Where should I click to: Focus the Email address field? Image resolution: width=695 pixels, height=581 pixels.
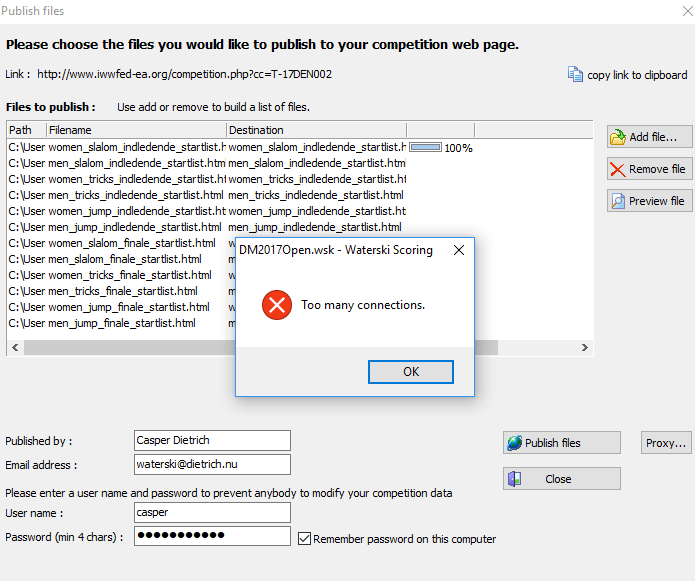point(212,464)
